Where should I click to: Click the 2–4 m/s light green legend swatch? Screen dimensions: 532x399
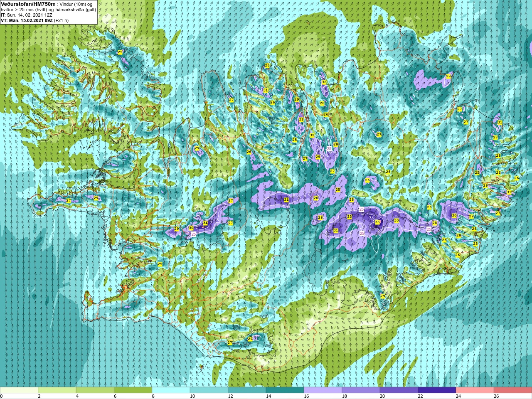pos(57,390)
